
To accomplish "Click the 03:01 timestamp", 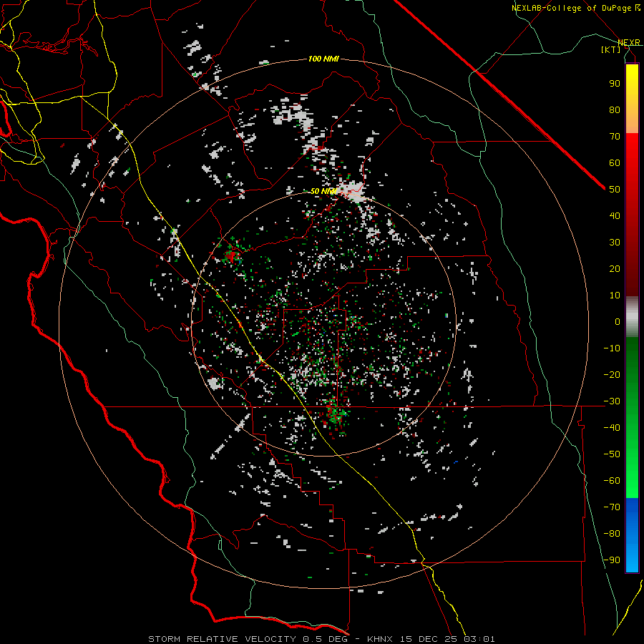I will click(x=479, y=639).
